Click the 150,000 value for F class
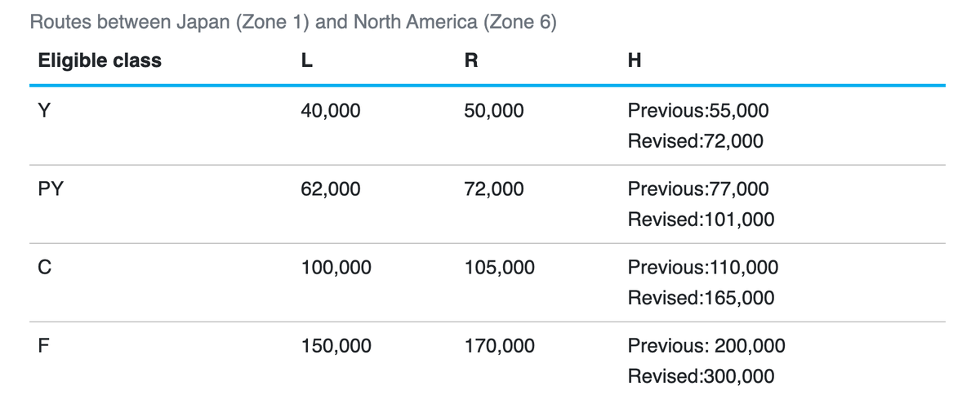The image size is (980, 404). (x=336, y=346)
